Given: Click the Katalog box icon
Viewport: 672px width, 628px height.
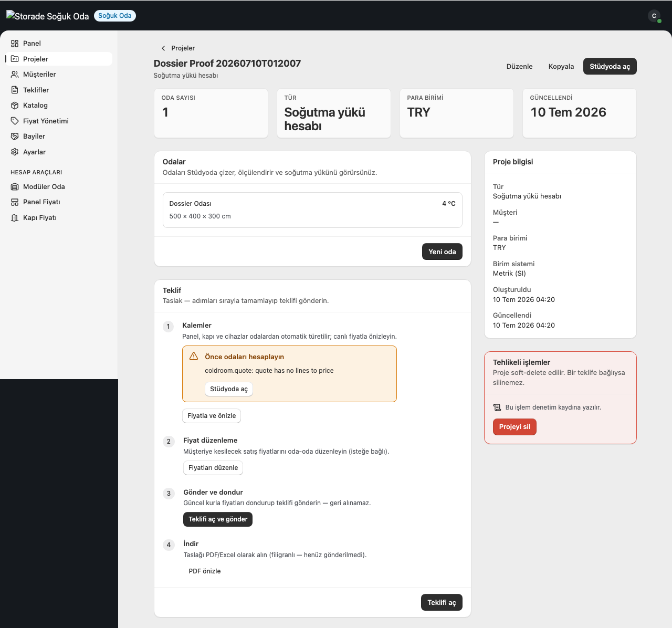Looking at the screenshot, I should [x=15, y=106].
